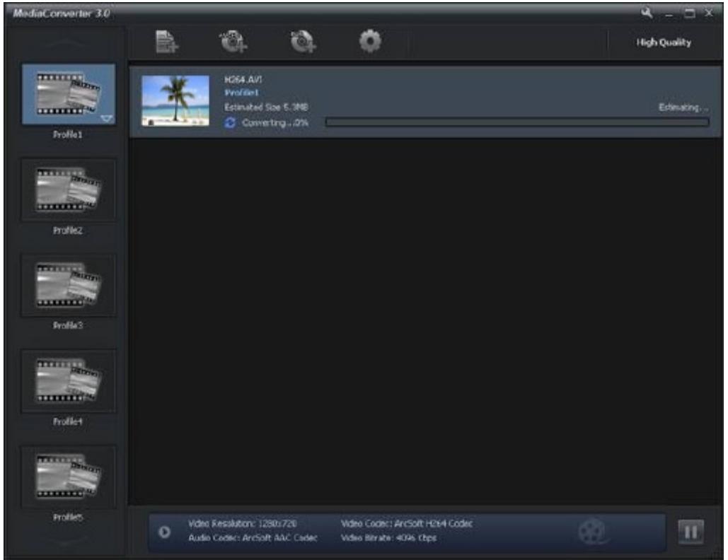Click the Video Resolution 1280x720 text
Viewport: 728px width, 560px height.
[243, 524]
